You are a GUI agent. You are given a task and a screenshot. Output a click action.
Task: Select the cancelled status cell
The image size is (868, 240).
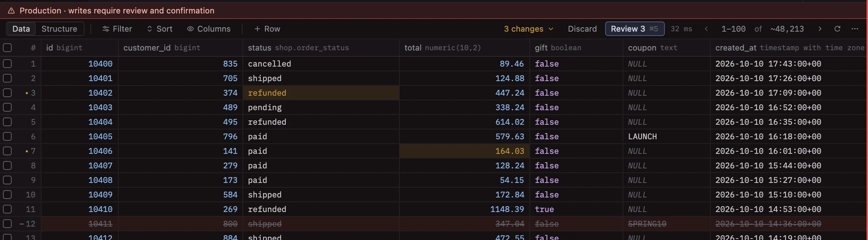coord(321,64)
